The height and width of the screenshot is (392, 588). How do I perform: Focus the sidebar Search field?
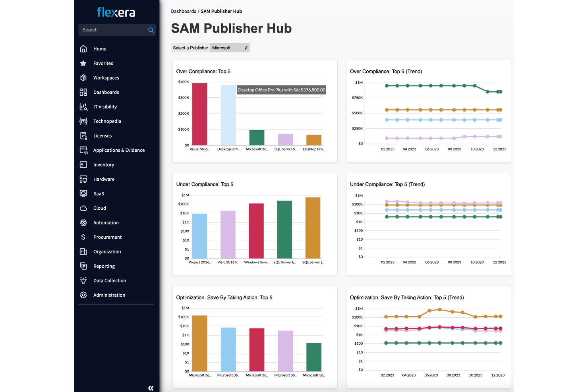pyautogui.click(x=117, y=30)
